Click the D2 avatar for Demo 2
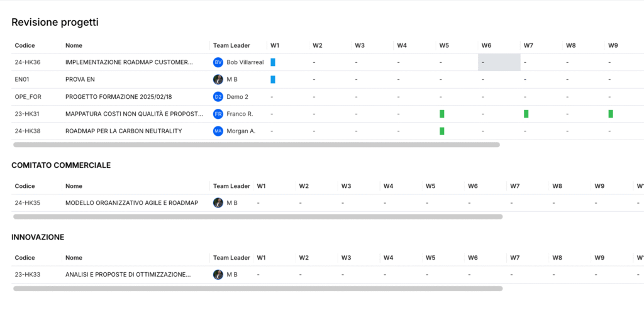Image resolution: width=644 pixels, height=332 pixels. click(218, 97)
